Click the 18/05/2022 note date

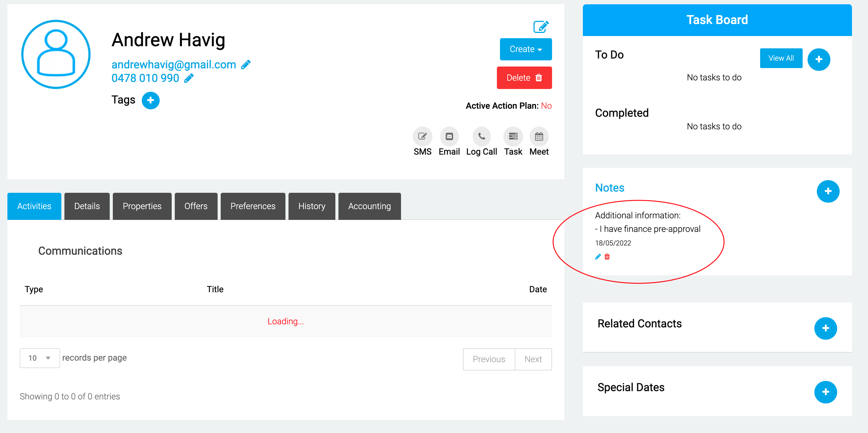(x=612, y=243)
